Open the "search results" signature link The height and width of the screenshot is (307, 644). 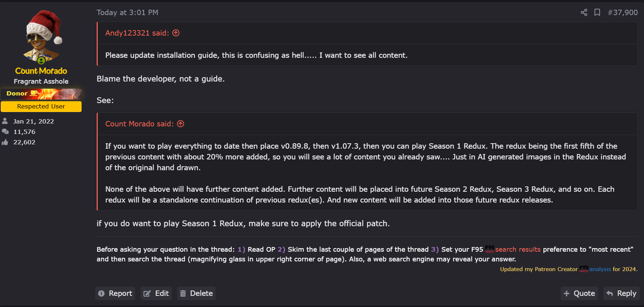coord(517,250)
